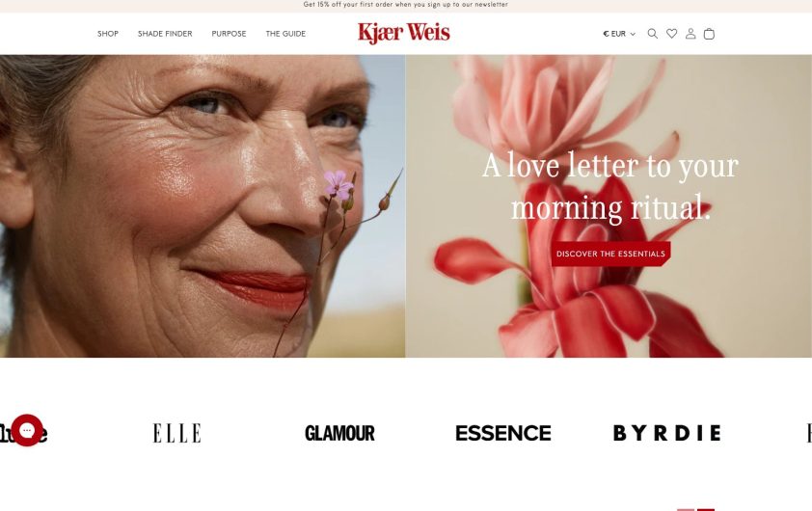The image size is (812, 511).
Task: Click the woman's face hero image
Action: (203, 206)
